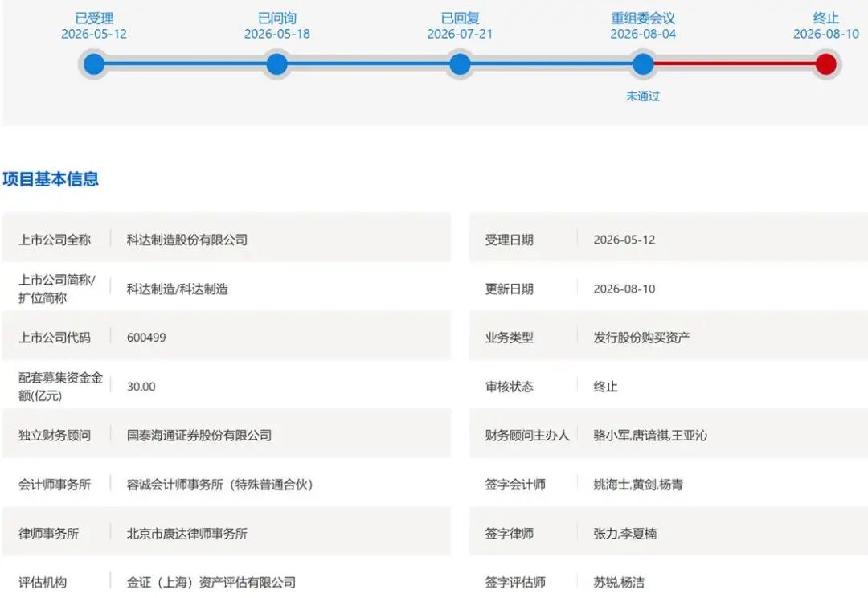Image resolution: width=868 pixels, height=598 pixels.
Task: Click the 更新日期 value 2026-08-10
Action: pyautogui.click(x=624, y=289)
